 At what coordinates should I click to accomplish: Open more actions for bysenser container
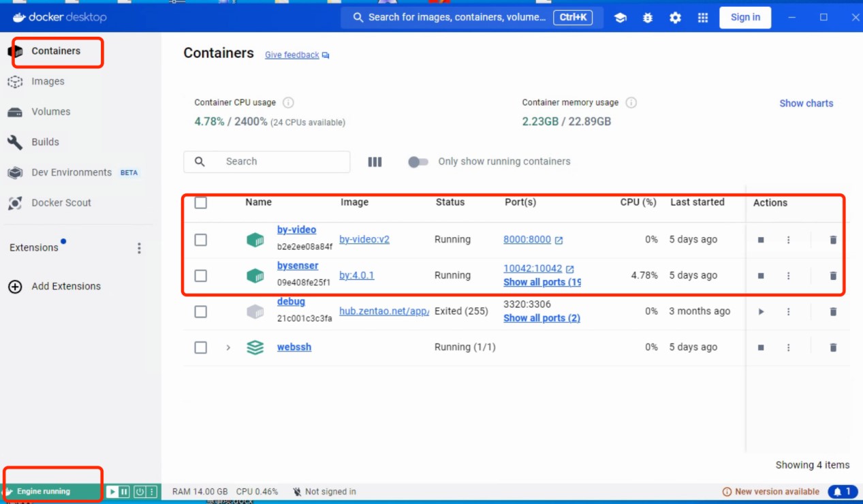click(x=788, y=276)
